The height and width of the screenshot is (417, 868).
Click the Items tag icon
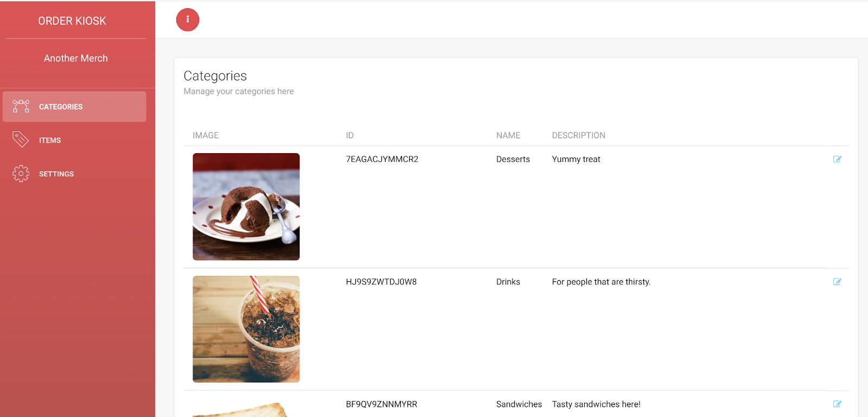[21, 140]
